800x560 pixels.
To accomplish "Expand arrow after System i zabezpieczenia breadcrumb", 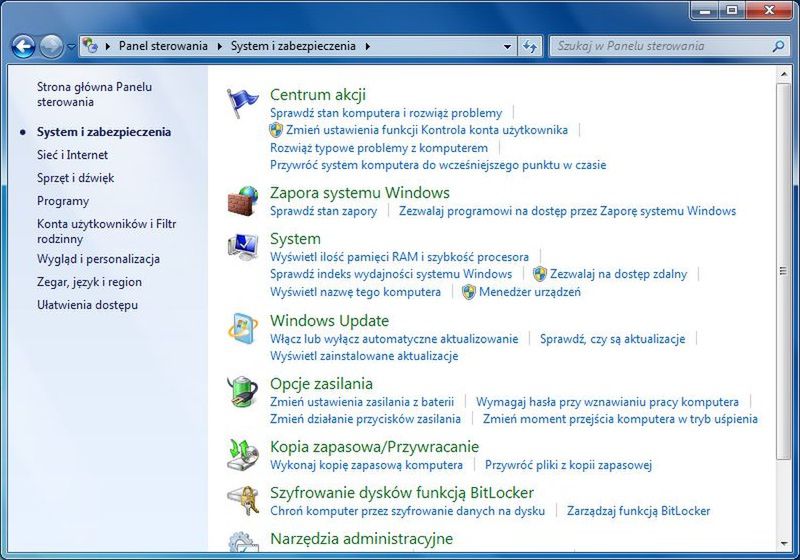I will pyautogui.click(x=367, y=46).
